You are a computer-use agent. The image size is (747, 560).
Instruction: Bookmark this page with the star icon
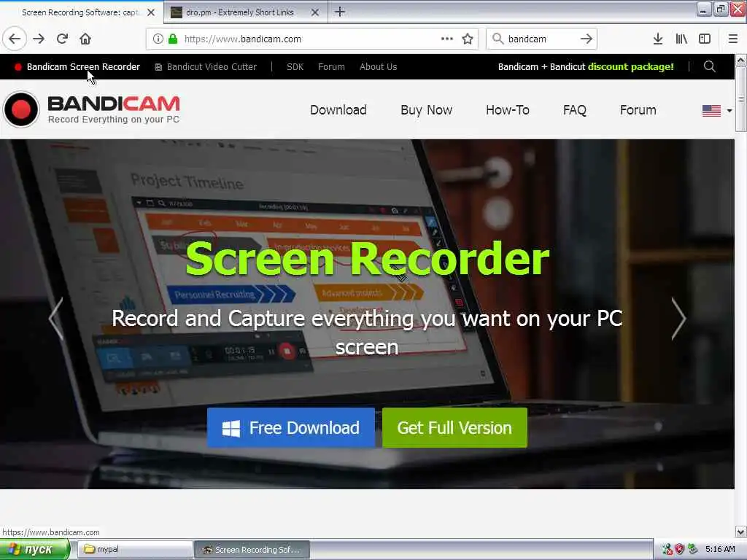(x=468, y=39)
